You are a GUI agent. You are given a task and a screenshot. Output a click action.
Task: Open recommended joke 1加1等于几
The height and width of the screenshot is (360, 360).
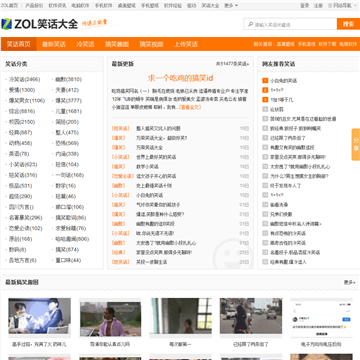tap(282, 100)
